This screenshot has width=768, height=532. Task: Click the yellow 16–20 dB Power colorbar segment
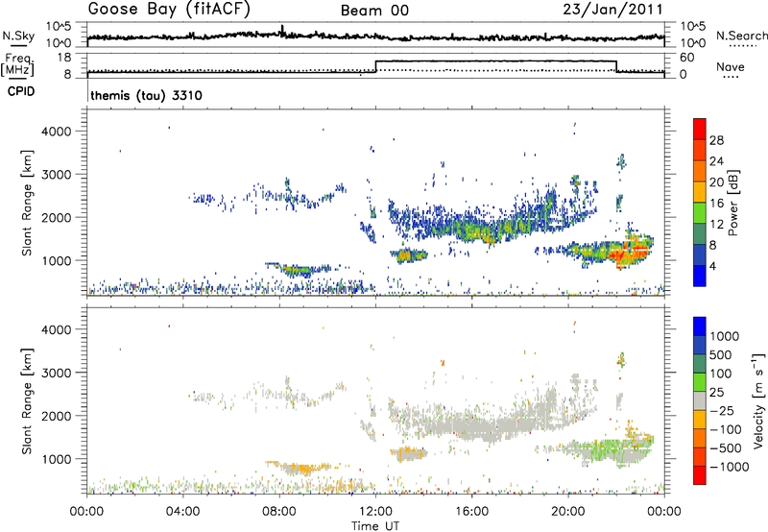pos(700,191)
